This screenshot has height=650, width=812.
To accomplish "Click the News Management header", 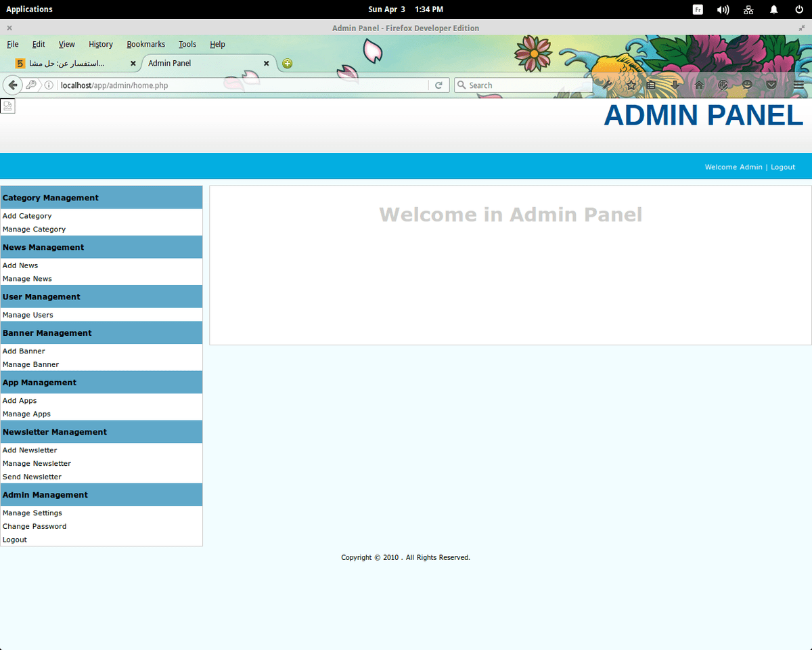I will point(101,247).
